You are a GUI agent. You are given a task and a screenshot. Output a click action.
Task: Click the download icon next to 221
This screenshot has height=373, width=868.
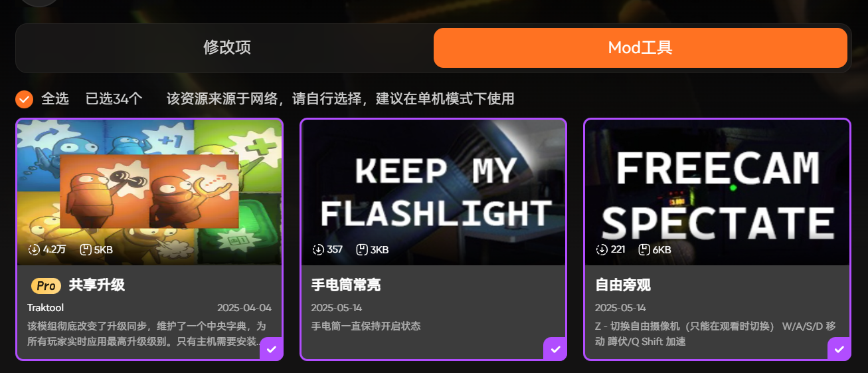tap(602, 250)
